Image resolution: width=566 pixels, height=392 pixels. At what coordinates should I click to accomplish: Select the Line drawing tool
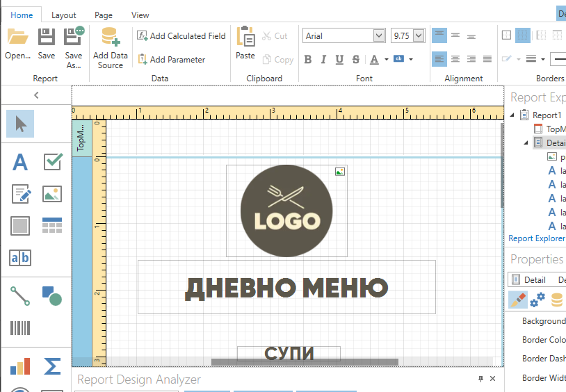point(20,295)
